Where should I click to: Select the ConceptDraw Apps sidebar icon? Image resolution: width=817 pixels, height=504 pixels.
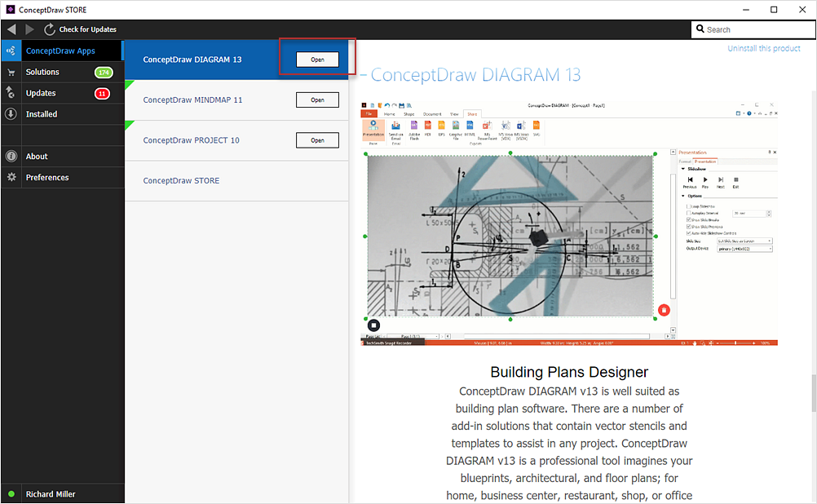coord(11,51)
